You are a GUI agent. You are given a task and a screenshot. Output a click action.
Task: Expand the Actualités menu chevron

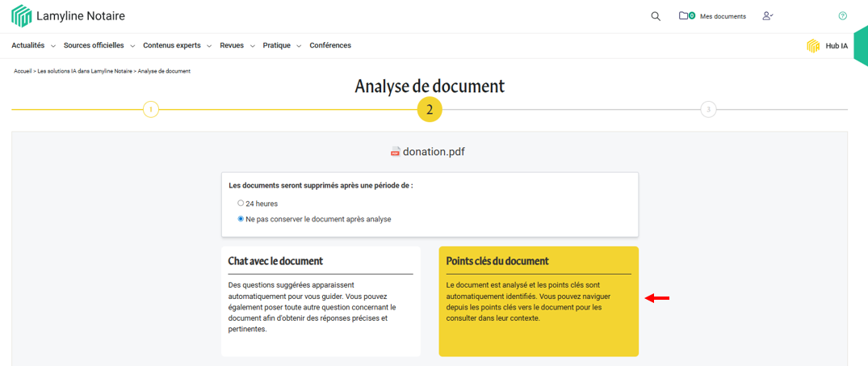(53, 46)
